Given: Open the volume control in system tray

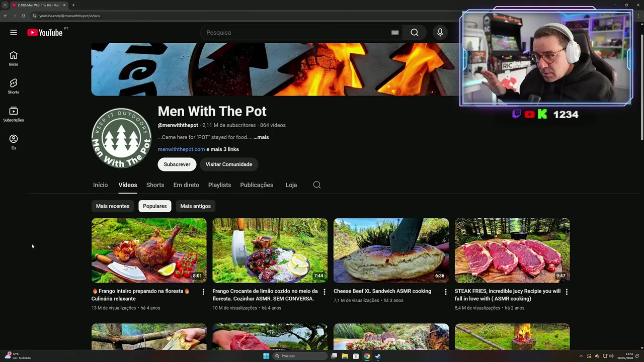Looking at the screenshot, I should click(x=611, y=356).
